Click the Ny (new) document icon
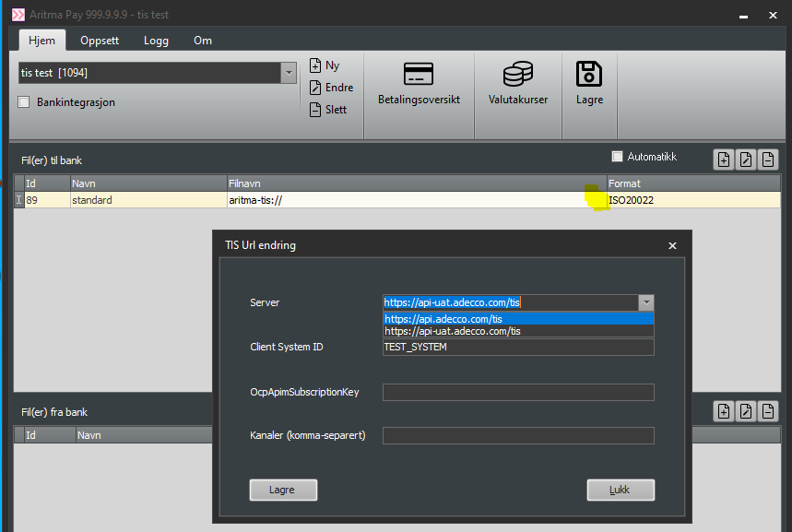The height and width of the screenshot is (532, 792). [315, 65]
